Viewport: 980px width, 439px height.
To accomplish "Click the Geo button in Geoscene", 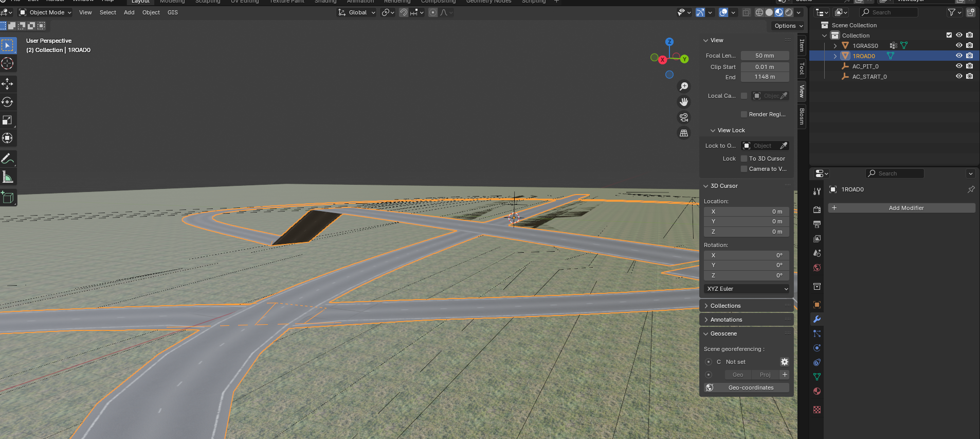I will [x=738, y=375].
